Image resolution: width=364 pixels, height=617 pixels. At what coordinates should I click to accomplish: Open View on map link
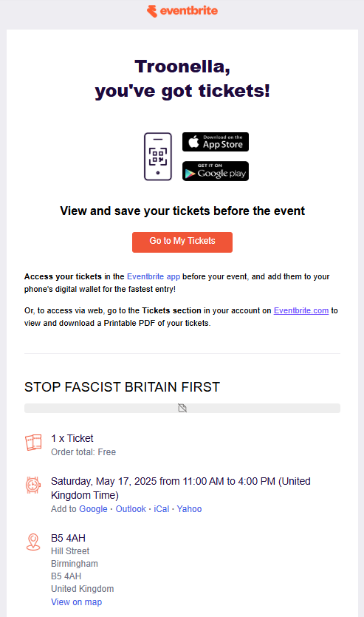(x=76, y=602)
